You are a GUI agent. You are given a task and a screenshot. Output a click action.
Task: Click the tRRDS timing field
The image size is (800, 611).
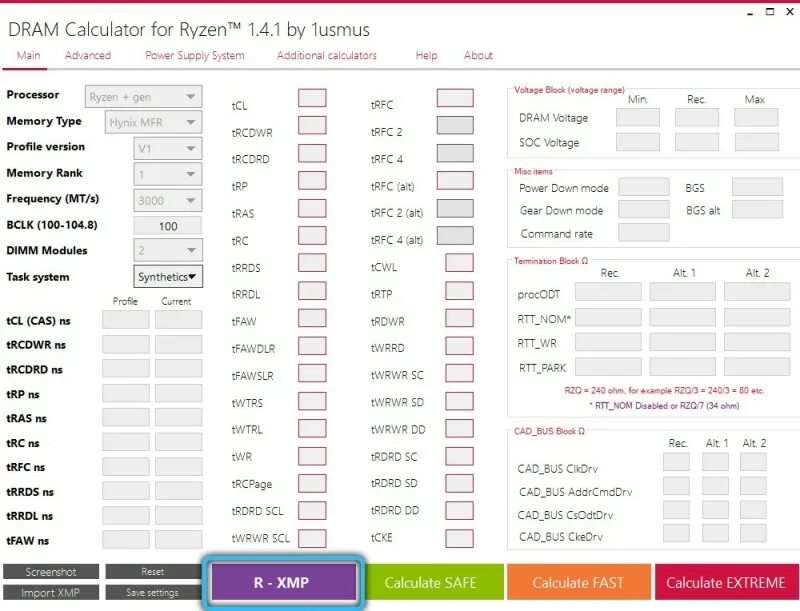click(x=312, y=263)
